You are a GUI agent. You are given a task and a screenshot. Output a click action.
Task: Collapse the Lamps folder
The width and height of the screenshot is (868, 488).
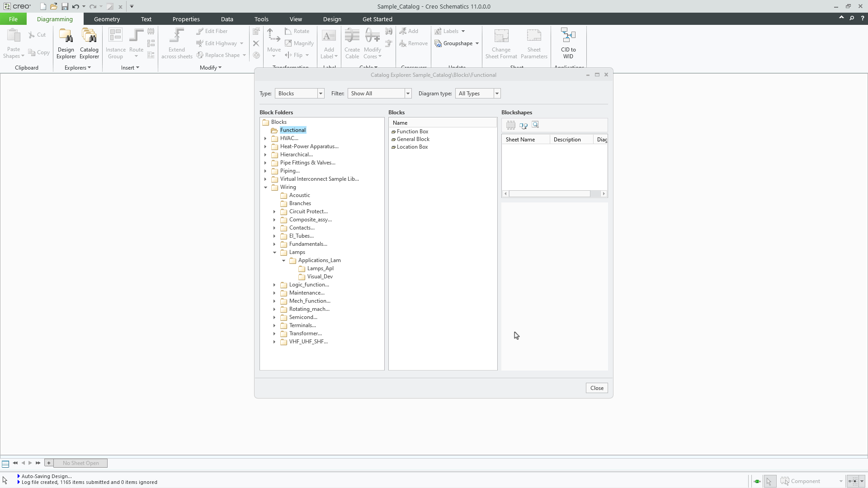(x=275, y=253)
